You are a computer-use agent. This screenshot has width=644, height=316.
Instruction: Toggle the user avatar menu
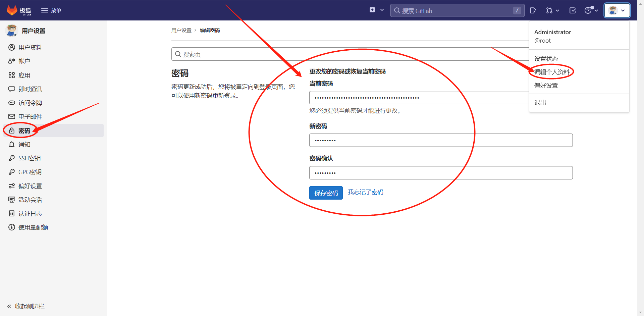coord(617,10)
